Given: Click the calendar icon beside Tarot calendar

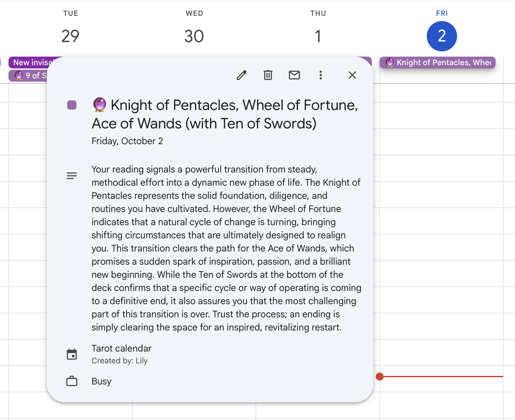Looking at the screenshot, I should tap(72, 354).
